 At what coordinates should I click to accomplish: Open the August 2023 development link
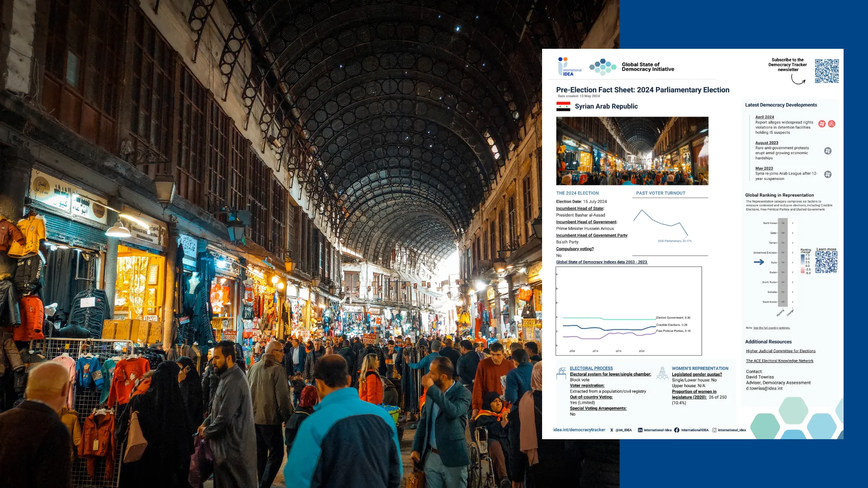767,143
